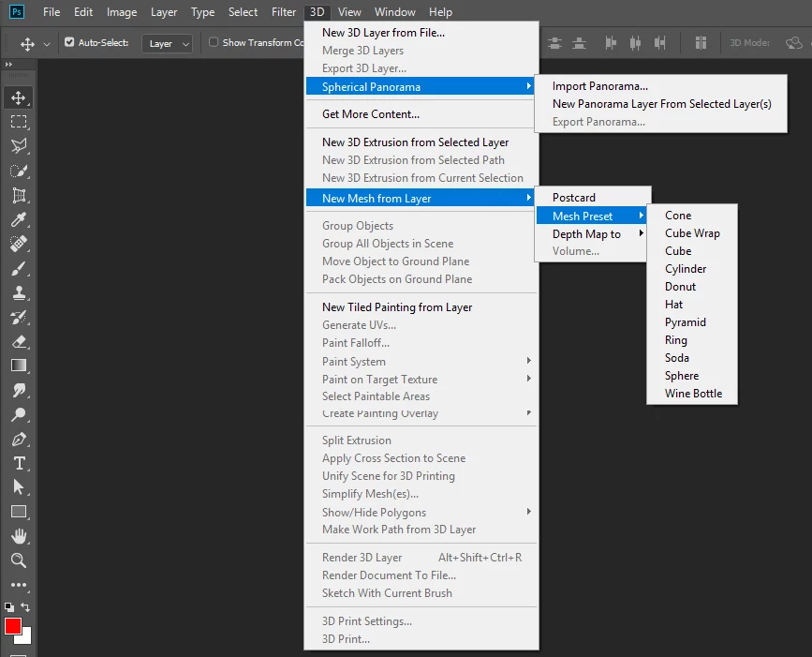The image size is (812, 657).
Task: Close the open 3D menu
Action: point(317,12)
